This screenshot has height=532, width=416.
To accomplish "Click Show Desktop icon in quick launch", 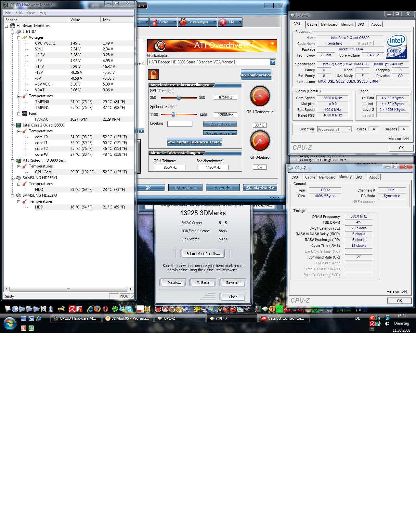I will [x=24, y=319].
